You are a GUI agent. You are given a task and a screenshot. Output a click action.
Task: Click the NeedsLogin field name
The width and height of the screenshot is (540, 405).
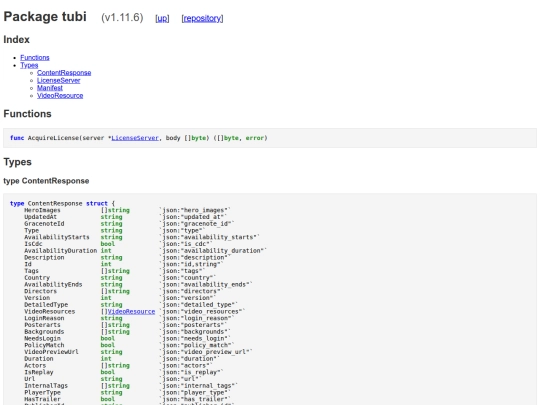[42, 338]
